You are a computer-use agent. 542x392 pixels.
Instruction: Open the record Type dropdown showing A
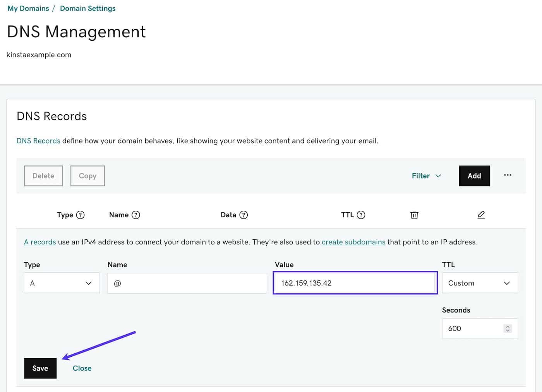pos(61,283)
